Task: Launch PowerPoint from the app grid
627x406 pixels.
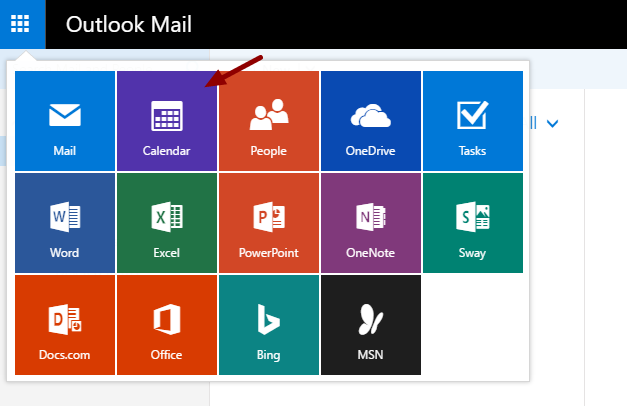Action: click(x=269, y=223)
